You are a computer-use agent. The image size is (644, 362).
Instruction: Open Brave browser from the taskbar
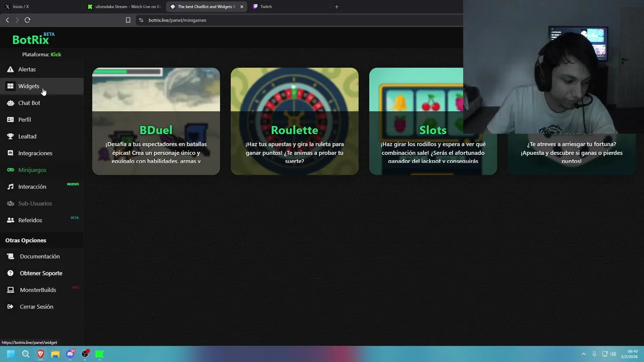click(x=40, y=354)
